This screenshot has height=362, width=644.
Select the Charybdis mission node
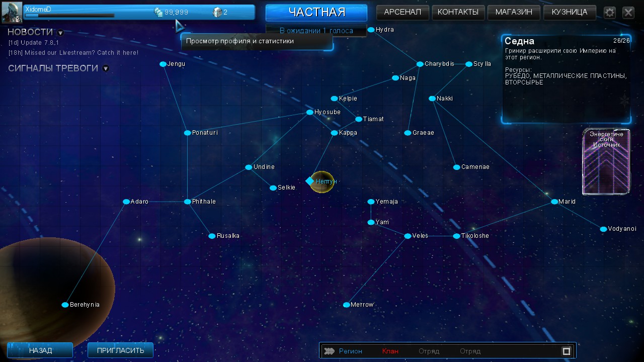pyautogui.click(x=420, y=64)
